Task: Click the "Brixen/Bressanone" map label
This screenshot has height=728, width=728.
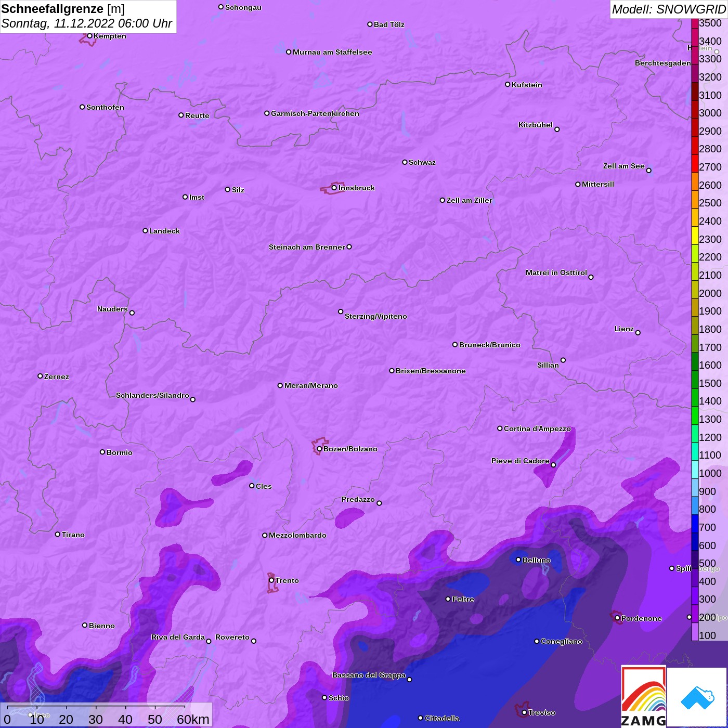Action: click(431, 371)
